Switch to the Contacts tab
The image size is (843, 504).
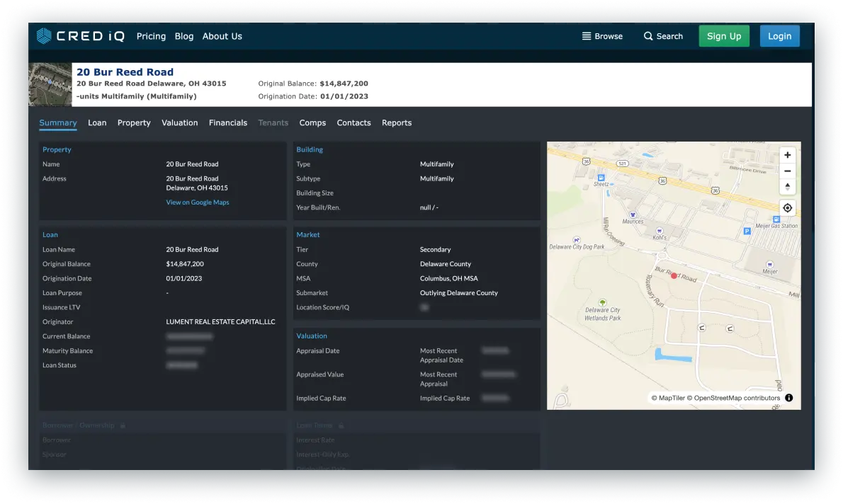point(353,123)
